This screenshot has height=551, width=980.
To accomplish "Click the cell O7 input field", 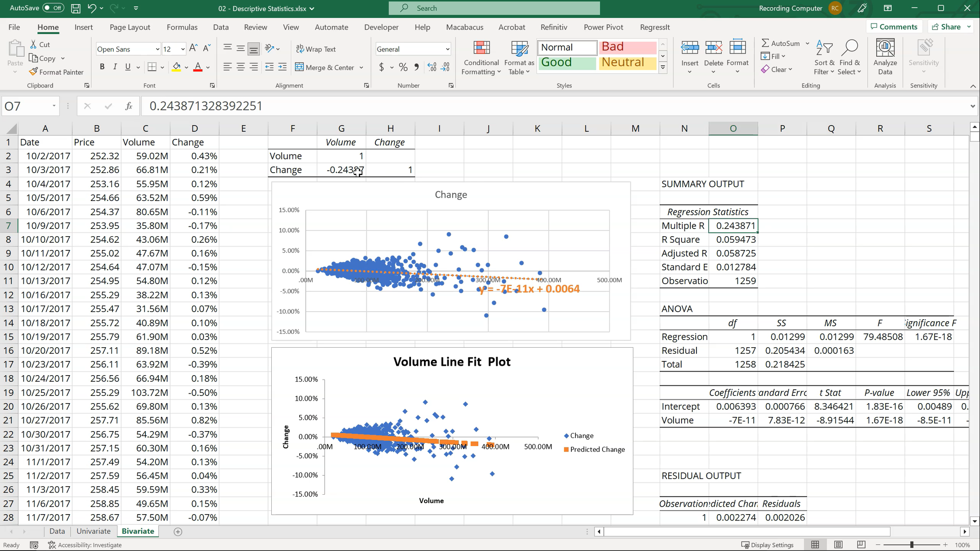I will tap(733, 226).
